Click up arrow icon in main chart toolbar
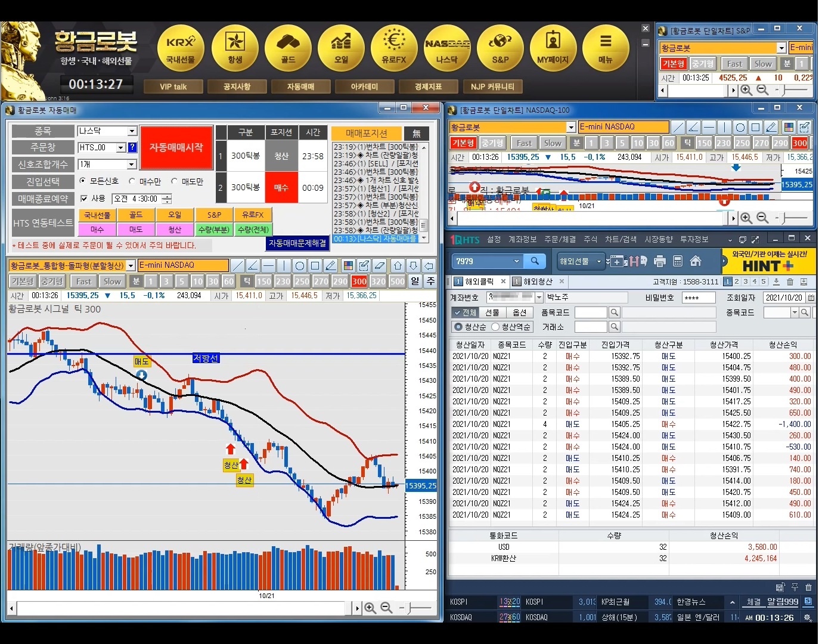The width and height of the screenshot is (819, 644). point(398,265)
